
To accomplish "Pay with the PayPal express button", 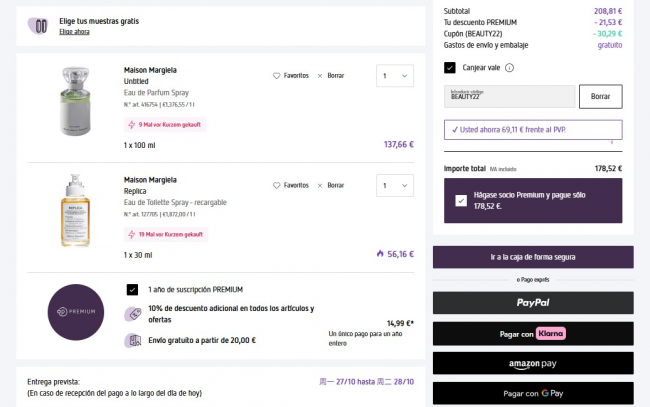I will (x=533, y=302).
